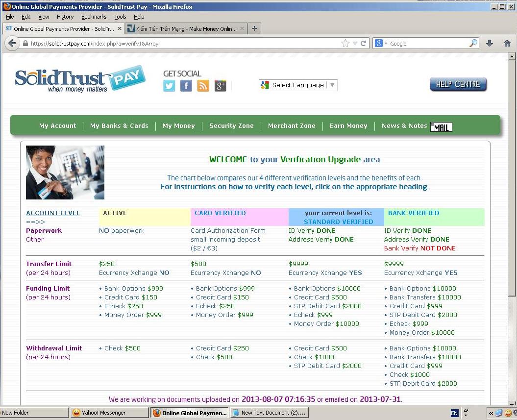Bookmark this page with the star icon
The image size is (517, 420).
click(345, 43)
